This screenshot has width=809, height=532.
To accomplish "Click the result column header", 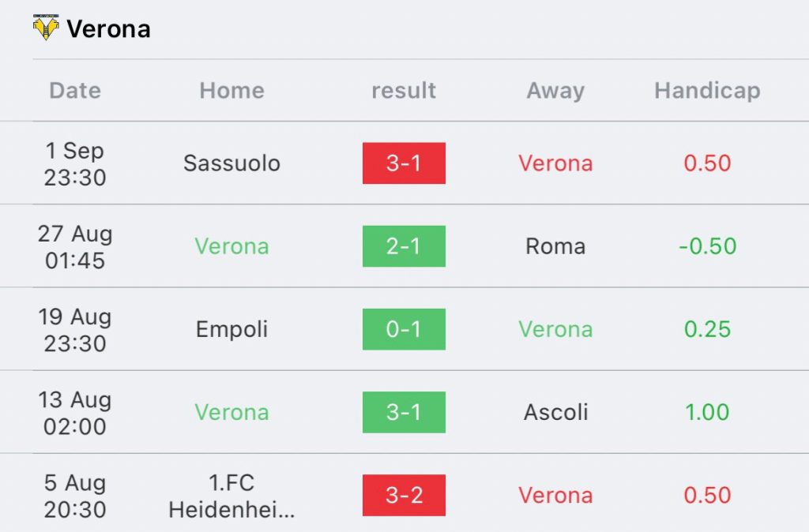I will tap(404, 90).
